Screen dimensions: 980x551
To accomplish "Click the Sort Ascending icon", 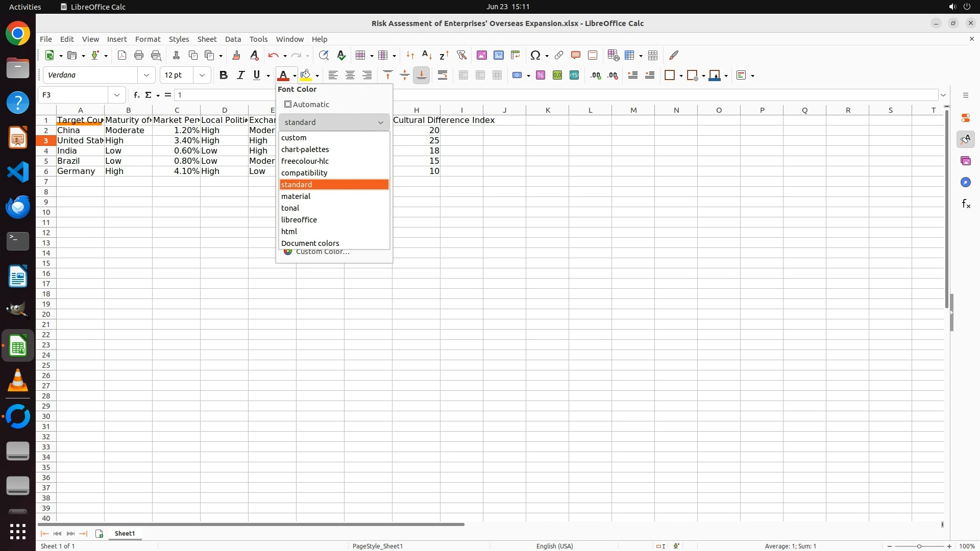I will coord(427,55).
